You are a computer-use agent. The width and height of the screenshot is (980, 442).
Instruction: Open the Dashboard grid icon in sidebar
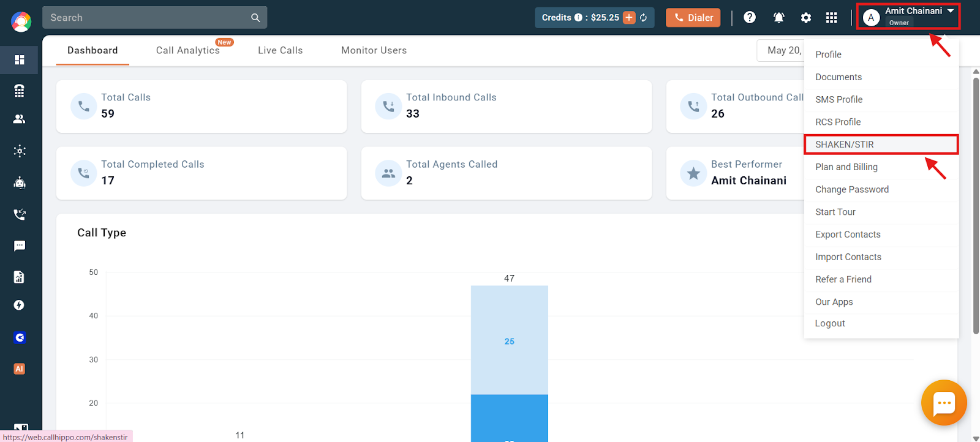coord(20,60)
